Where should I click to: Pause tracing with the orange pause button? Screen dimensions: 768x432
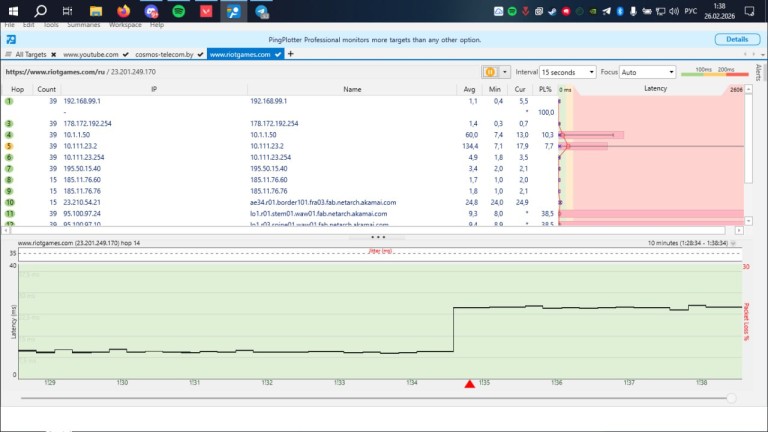[490, 72]
